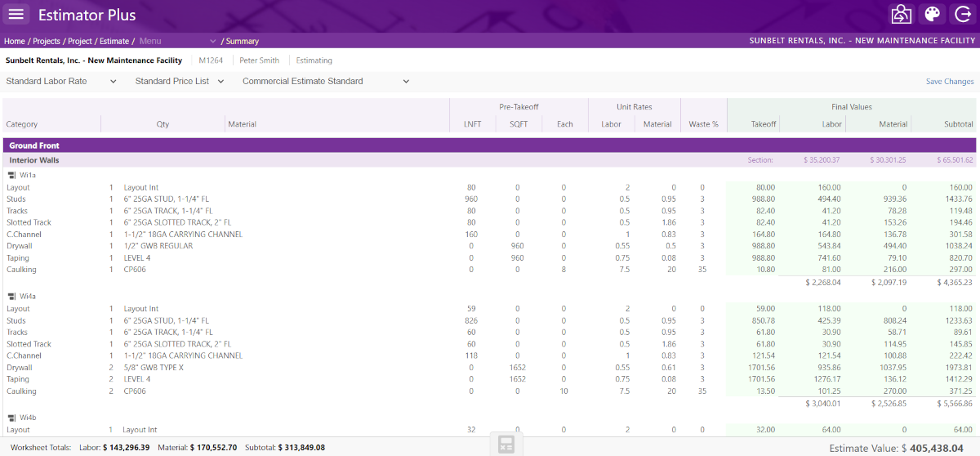Go to Home in the breadcrumb
Image resolution: width=980 pixels, height=456 pixels.
(14, 41)
